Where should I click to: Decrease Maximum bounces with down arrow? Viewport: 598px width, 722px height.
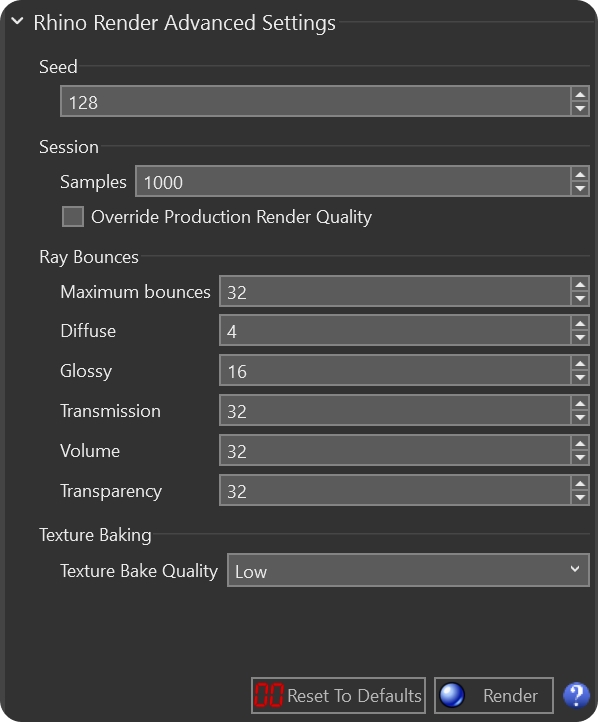click(580, 299)
